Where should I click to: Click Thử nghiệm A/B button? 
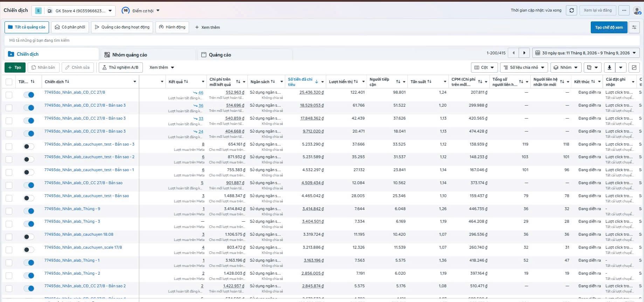(120, 67)
